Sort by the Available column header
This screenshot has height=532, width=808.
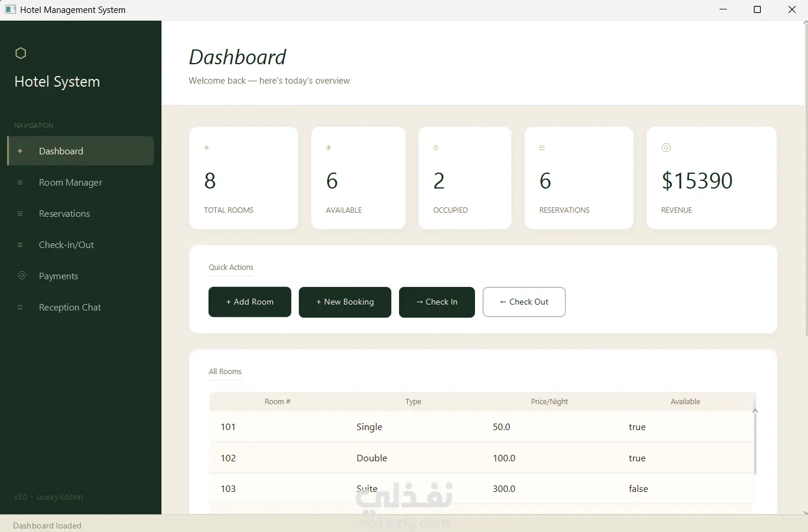[x=685, y=401]
